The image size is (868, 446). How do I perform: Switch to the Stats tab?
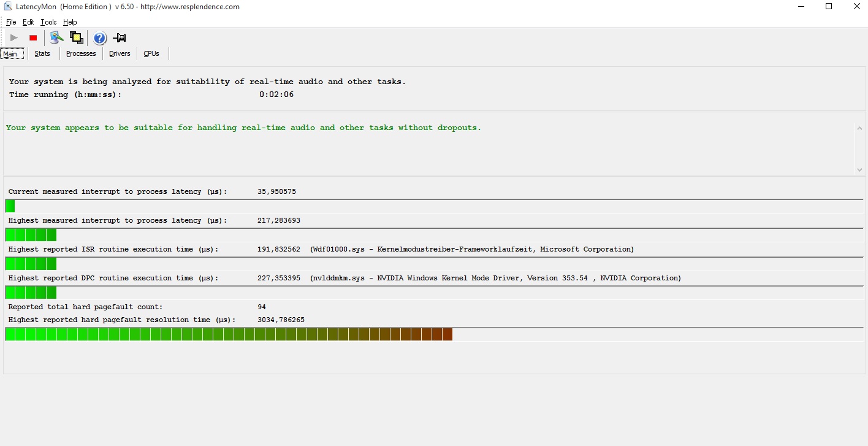pos(42,54)
